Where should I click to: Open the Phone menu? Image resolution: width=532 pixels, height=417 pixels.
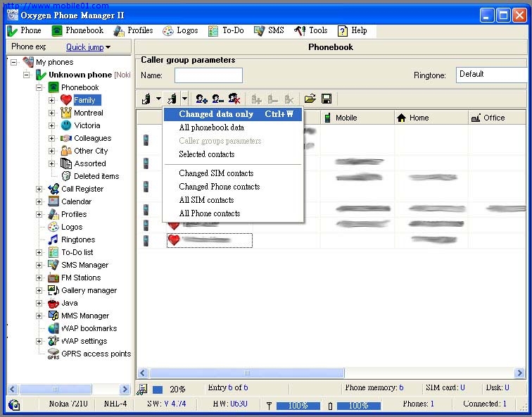[24, 30]
